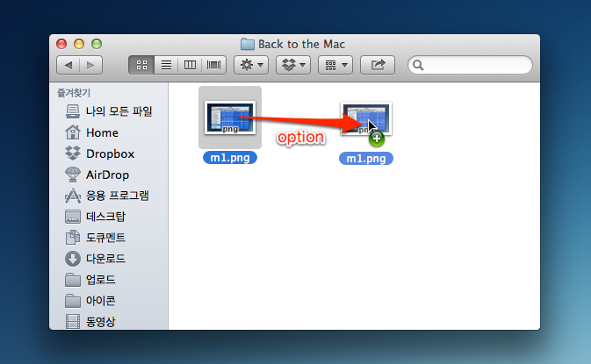Open AirDrop from the sidebar
This screenshot has width=591, height=364.
pos(107,175)
